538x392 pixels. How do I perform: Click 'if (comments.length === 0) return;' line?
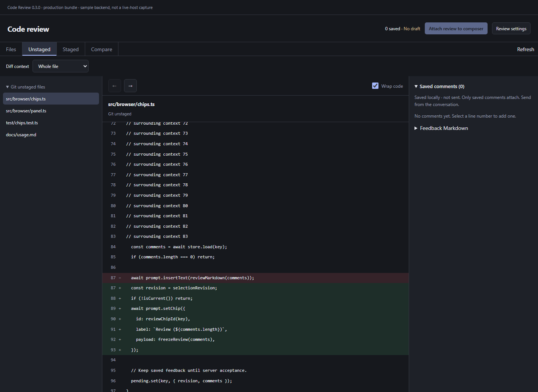point(173,257)
